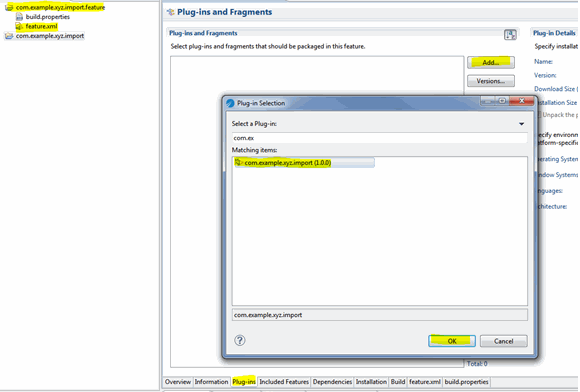Click the Add... button
The width and height of the screenshot is (580, 392).
click(491, 62)
